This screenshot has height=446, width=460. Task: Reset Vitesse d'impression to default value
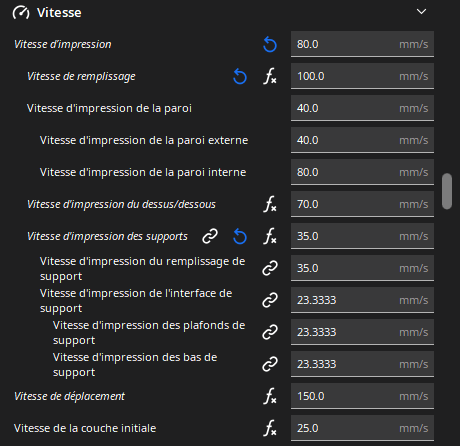pyautogui.click(x=270, y=44)
